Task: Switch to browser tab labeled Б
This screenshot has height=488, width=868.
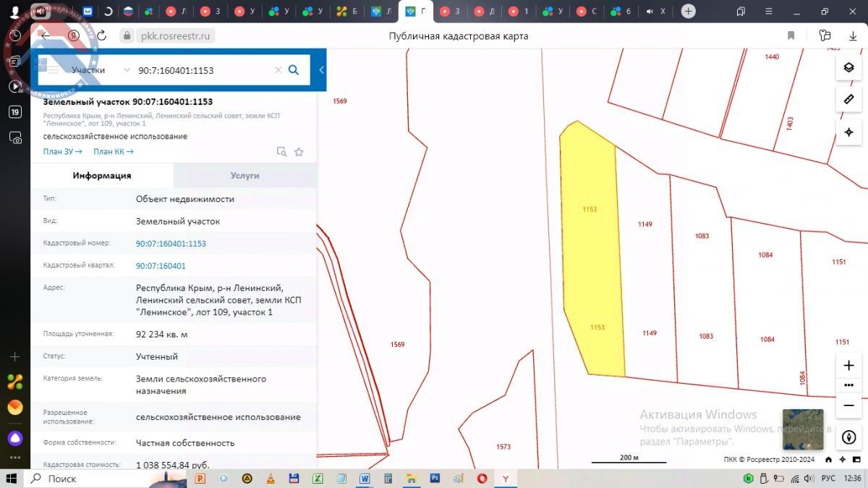Action: coord(348,12)
